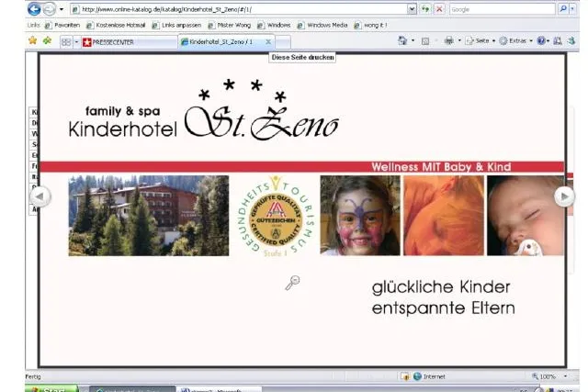Show Quick Tabs thumbnail view
This screenshot has width=588, height=392.
66,42
